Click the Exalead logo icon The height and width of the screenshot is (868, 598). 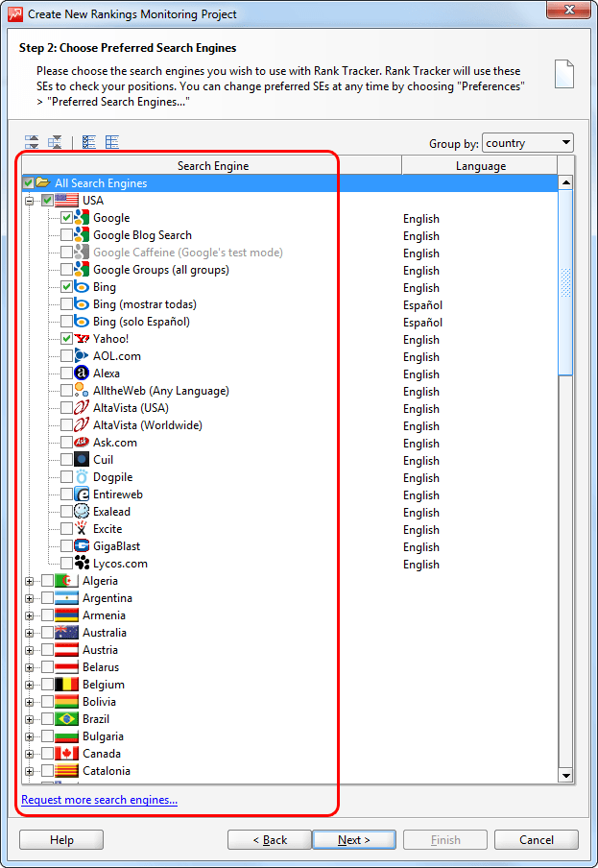(x=82, y=511)
